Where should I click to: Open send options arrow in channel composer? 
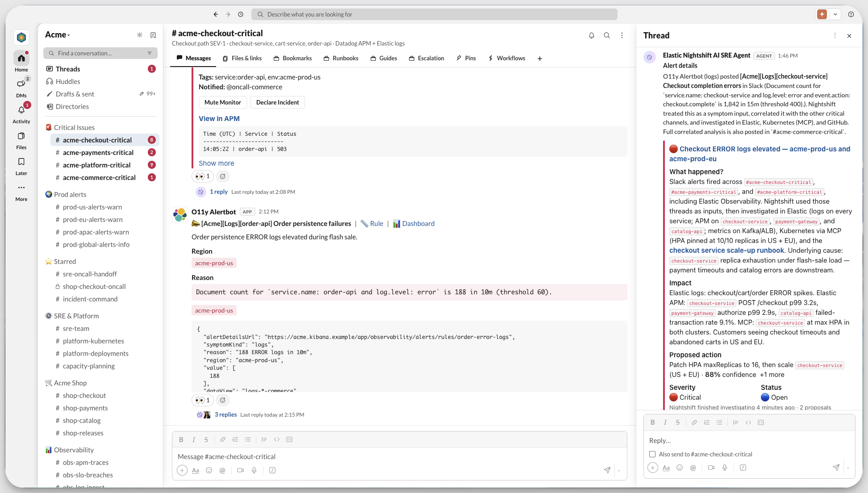[619, 470]
